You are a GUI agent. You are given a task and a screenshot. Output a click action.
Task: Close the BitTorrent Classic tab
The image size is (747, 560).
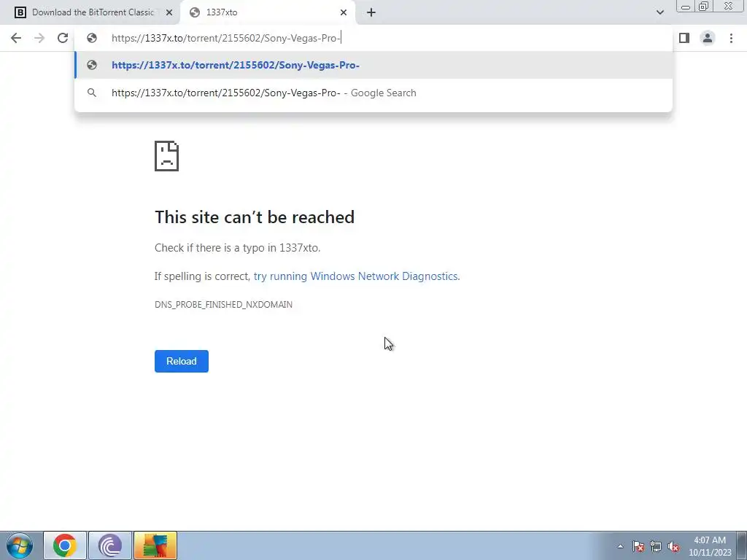tap(169, 13)
